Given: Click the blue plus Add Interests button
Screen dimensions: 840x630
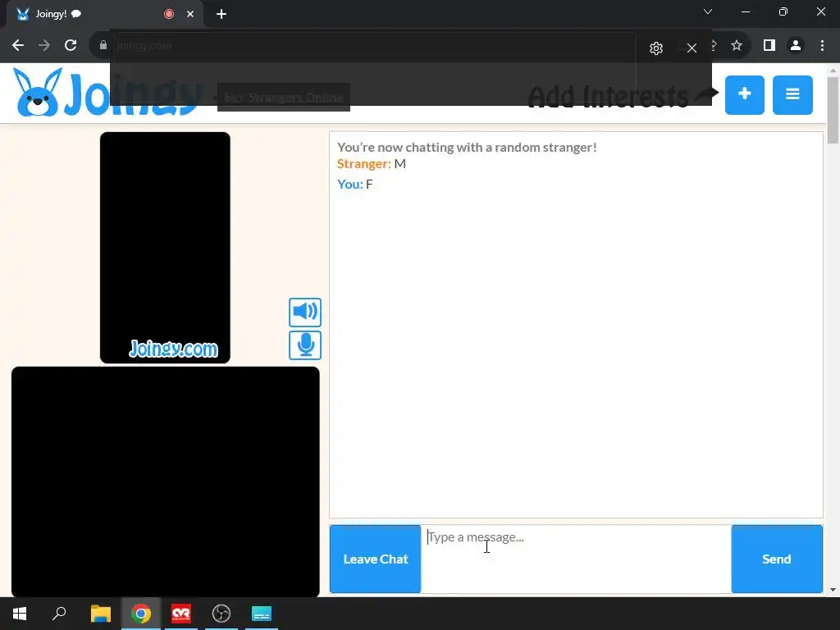Looking at the screenshot, I should [745, 95].
